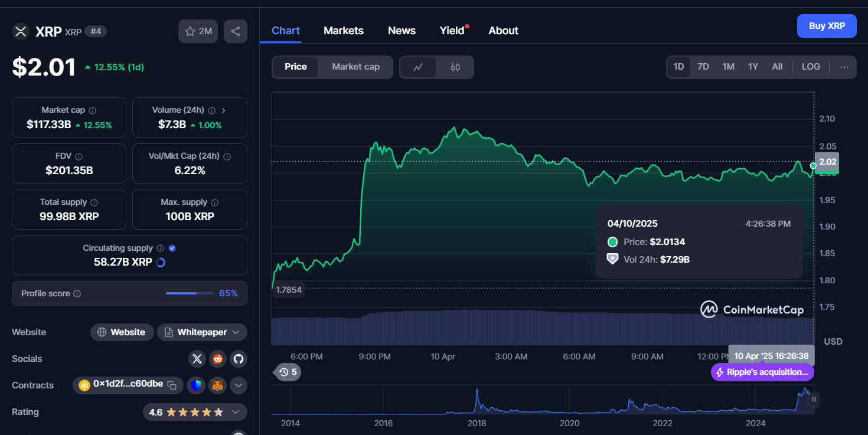The image size is (868, 435).
Task: Click the Total supply info icon
Action: tap(94, 202)
